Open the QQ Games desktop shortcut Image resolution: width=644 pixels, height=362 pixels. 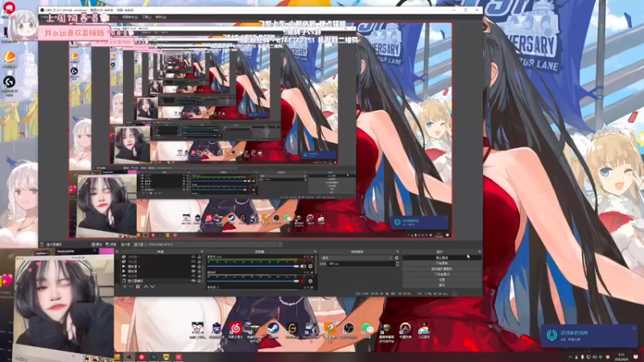[x=424, y=329]
